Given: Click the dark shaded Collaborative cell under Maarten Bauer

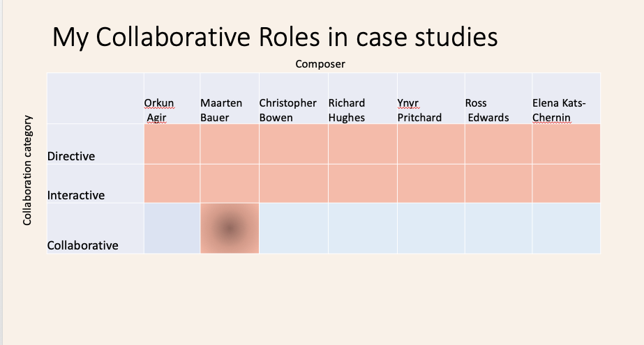Looking at the screenshot, I should 230,228.
